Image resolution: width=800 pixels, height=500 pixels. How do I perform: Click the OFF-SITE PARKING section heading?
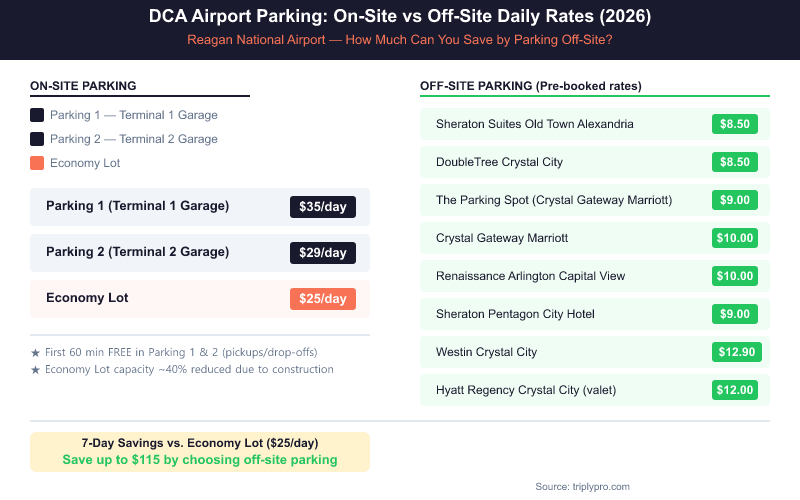(531, 86)
